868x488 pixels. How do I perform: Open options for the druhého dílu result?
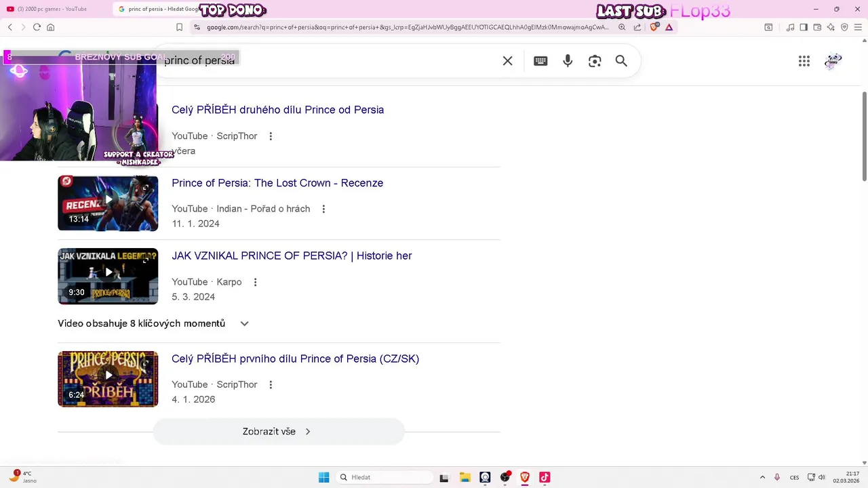(x=271, y=136)
